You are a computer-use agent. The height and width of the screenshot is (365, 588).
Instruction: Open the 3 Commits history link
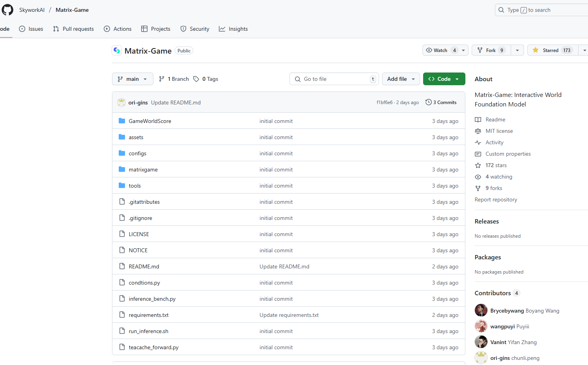(x=441, y=102)
